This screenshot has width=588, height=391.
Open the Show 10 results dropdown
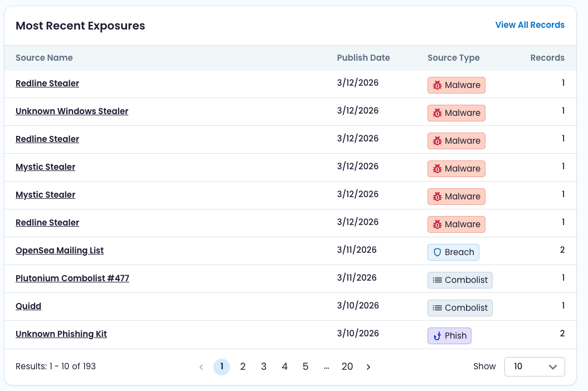tap(534, 366)
